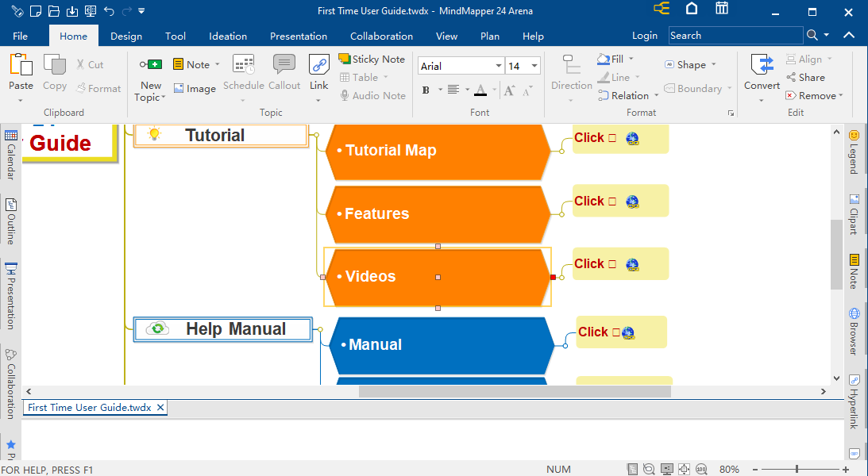
Task: Insert an Image from the Topic group
Action: [195, 88]
